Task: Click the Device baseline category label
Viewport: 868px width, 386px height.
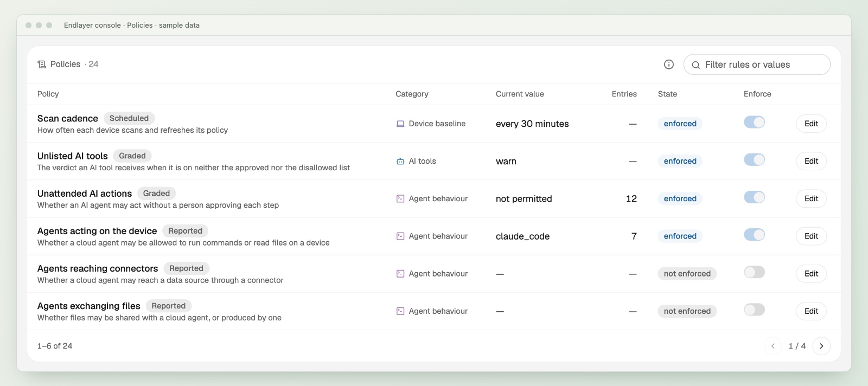Action: point(437,124)
